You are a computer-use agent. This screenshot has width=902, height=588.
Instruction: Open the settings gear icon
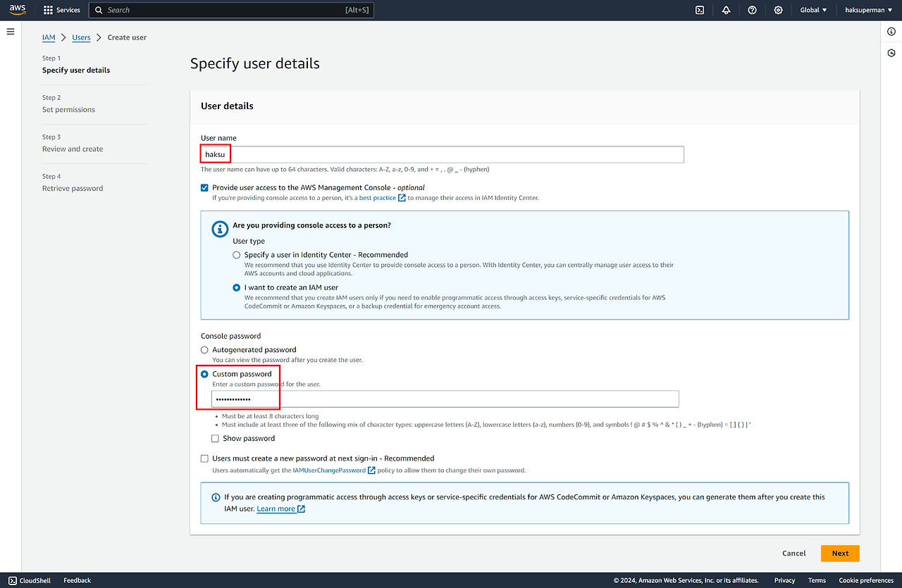pyautogui.click(x=778, y=10)
